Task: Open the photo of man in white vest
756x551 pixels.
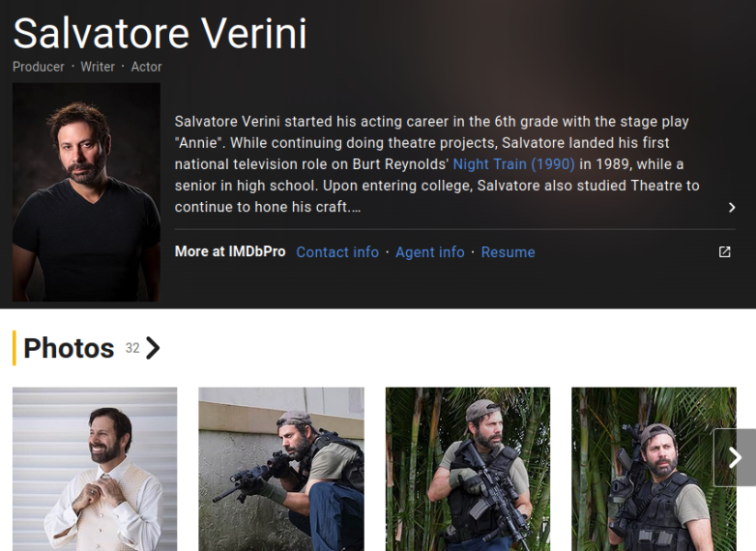Action: pyautogui.click(x=95, y=469)
